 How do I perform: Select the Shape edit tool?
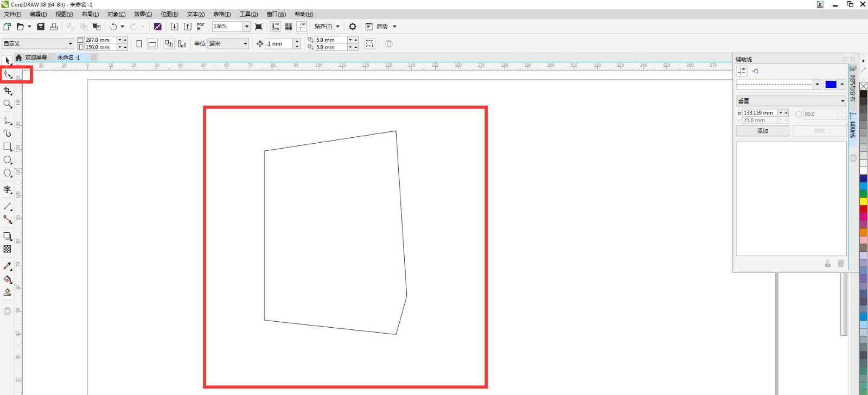pos(8,75)
